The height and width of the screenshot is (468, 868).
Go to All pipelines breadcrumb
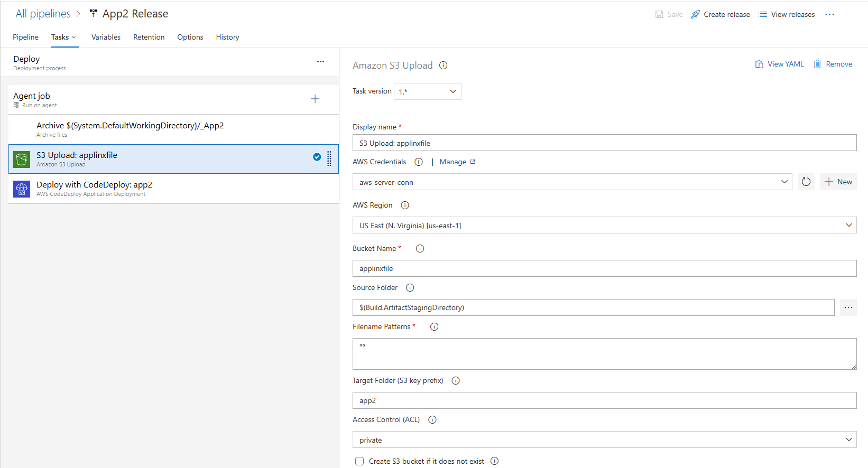(43, 14)
